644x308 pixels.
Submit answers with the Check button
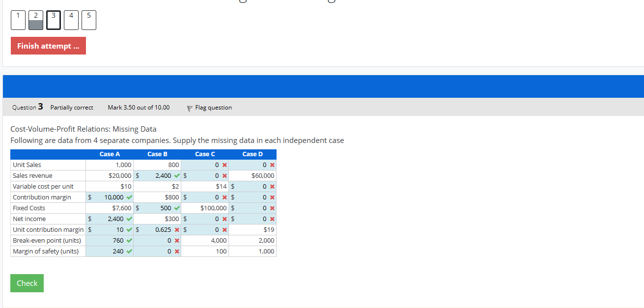point(27,283)
